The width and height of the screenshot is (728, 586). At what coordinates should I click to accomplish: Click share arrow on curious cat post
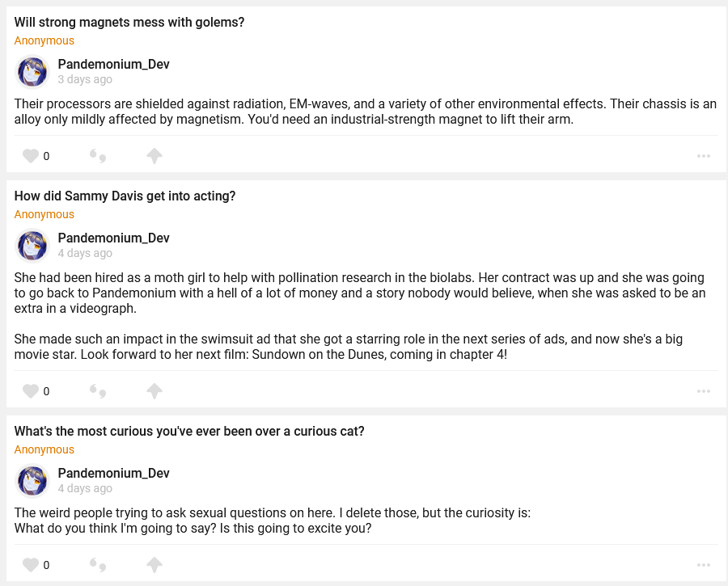click(154, 565)
